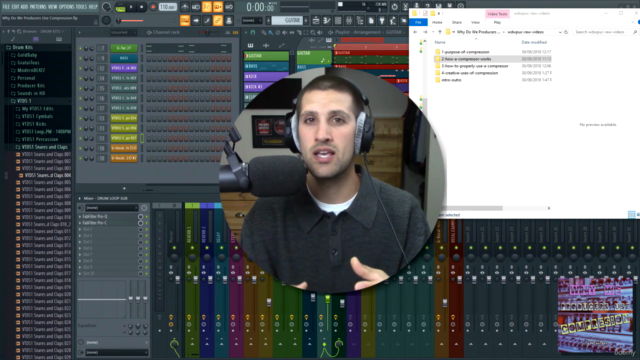Open the GoldBaby folder in Browser
This screenshot has width=640, height=360.
[27, 55]
